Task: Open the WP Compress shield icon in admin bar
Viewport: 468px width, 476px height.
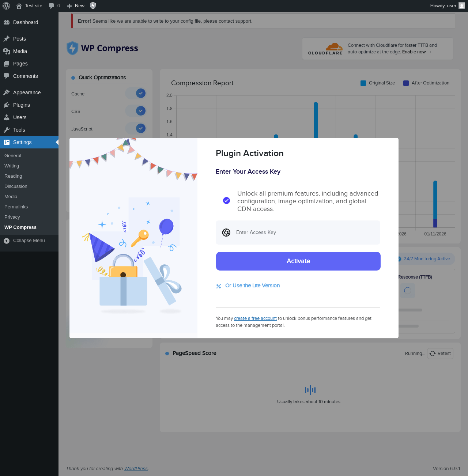Action: (93, 5)
